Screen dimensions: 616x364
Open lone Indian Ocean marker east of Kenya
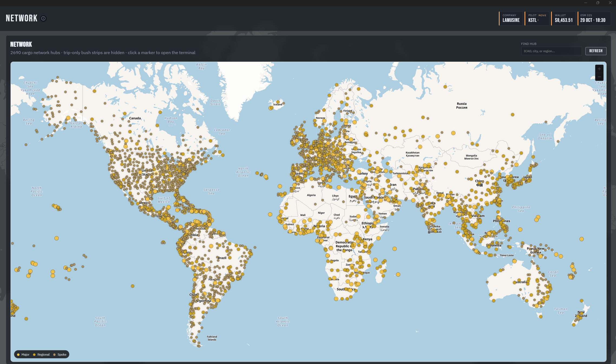point(395,249)
